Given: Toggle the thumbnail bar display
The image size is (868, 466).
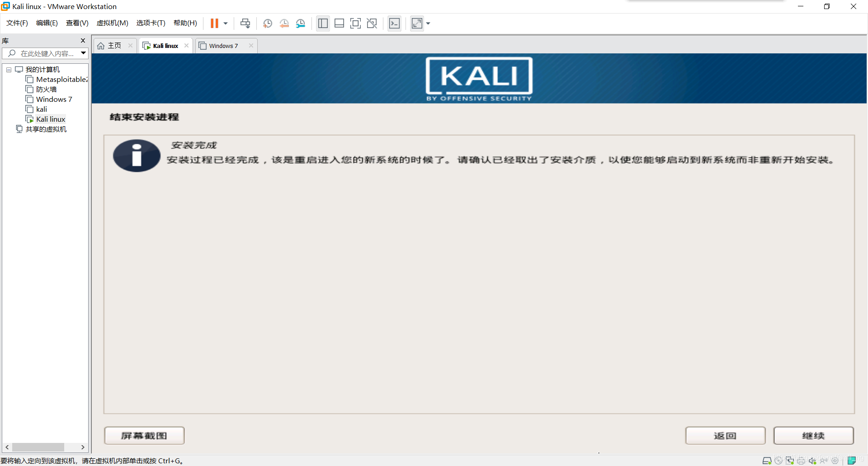Looking at the screenshot, I should tap(339, 23).
